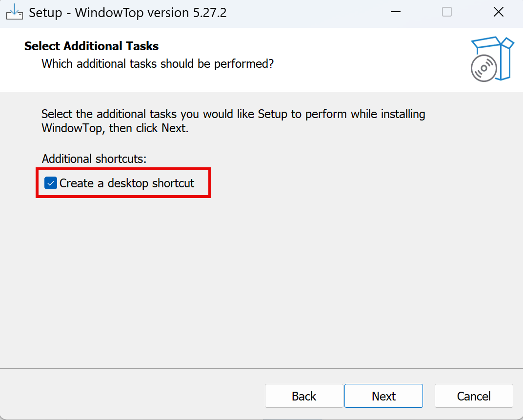The width and height of the screenshot is (523, 420).
Task: Click the "Additional shortcuts:" group label
Action: pyautogui.click(x=94, y=159)
